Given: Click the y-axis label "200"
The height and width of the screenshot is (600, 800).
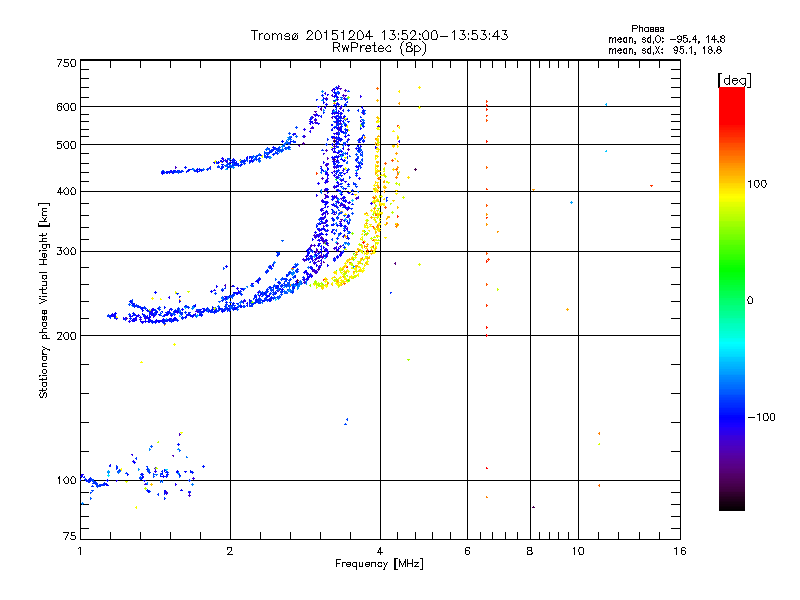Looking at the screenshot, I should pyautogui.click(x=66, y=336).
